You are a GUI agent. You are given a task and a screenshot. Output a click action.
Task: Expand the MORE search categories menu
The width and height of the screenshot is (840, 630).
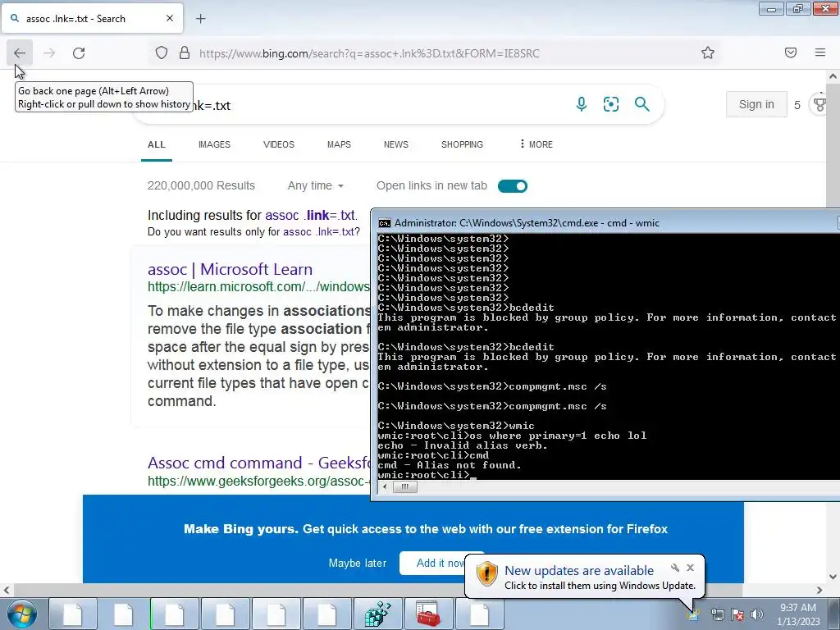536,144
